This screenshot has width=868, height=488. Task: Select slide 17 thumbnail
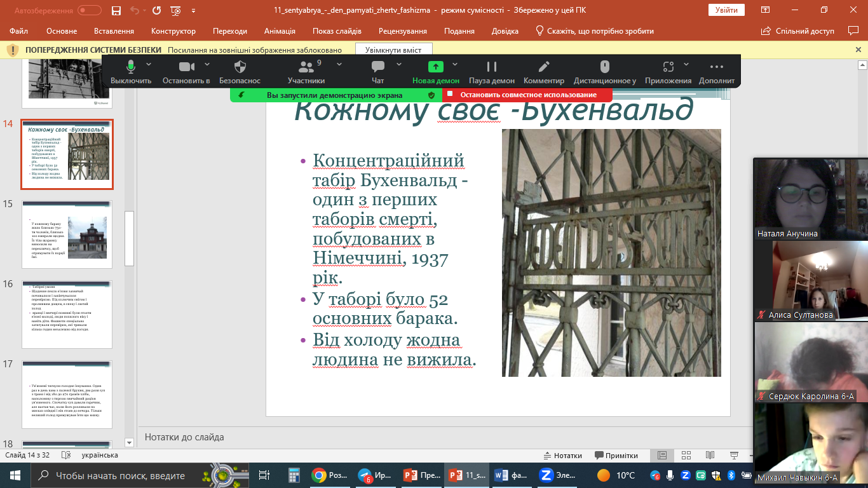tap(67, 394)
